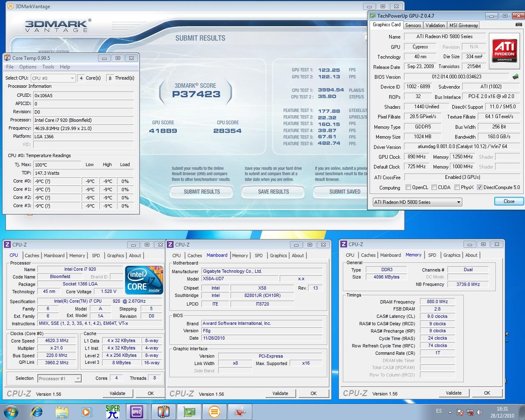
Task: Open the Core Temp Options menu
Action: [x=28, y=67]
